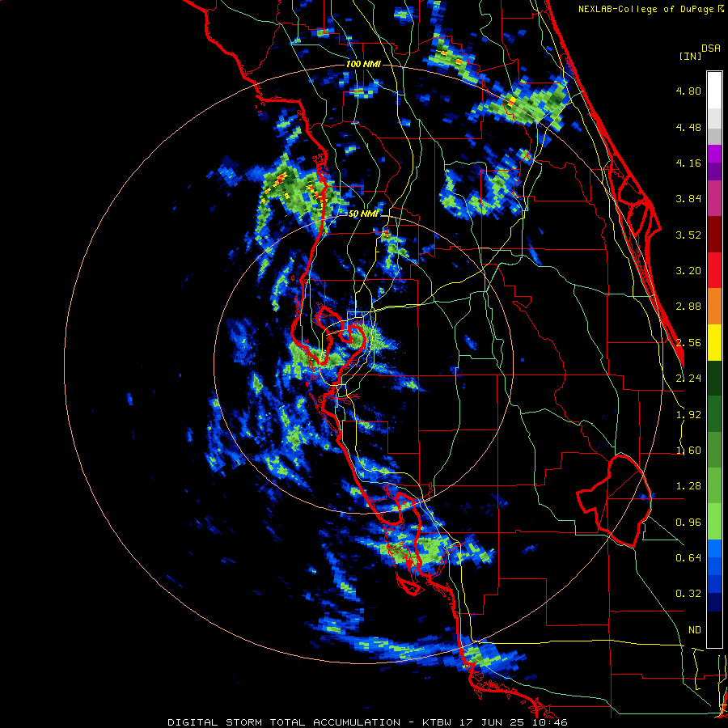728x728 pixels.
Task: Select the black ND legend swatch
Action: (x=714, y=629)
